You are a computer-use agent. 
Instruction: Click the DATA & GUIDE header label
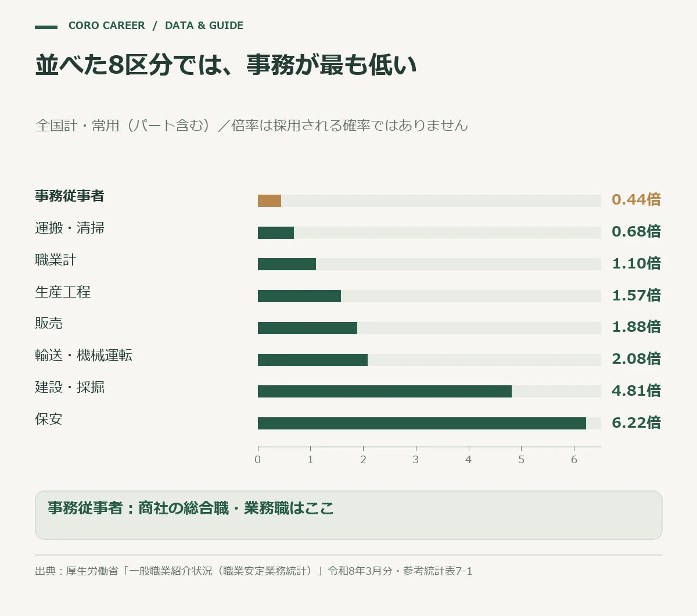(204, 26)
